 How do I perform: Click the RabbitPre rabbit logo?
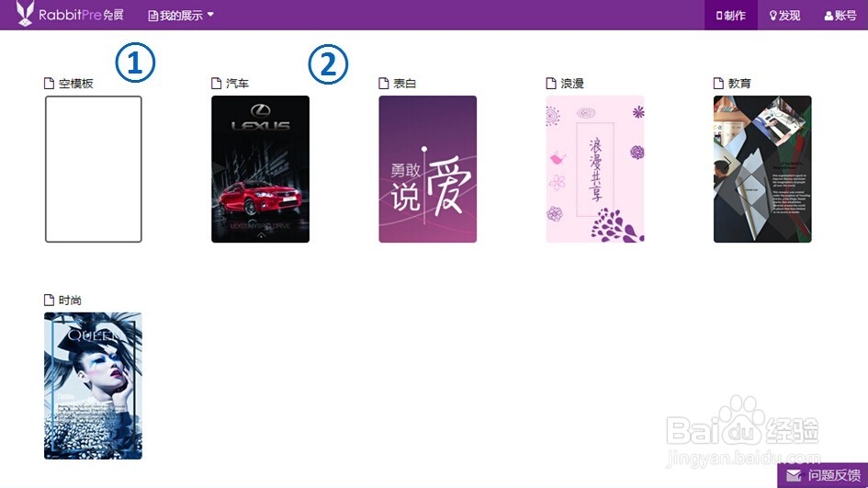[x=25, y=13]
